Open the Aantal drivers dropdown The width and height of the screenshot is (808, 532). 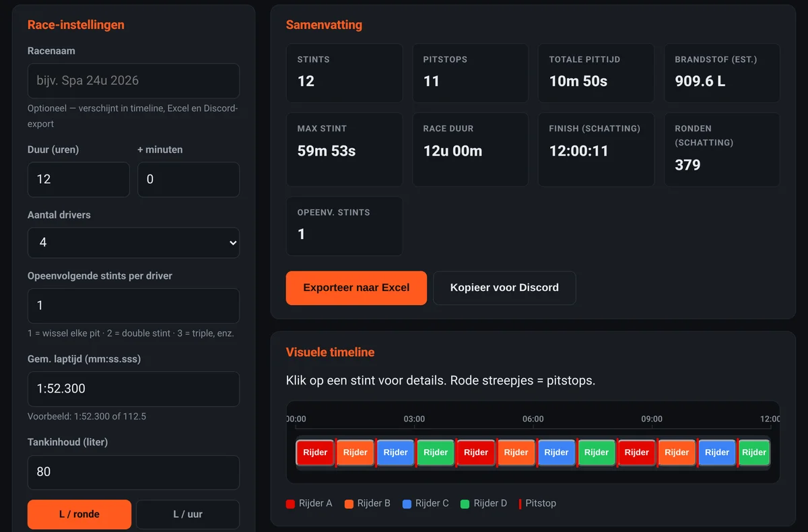(x=133, y=242)
